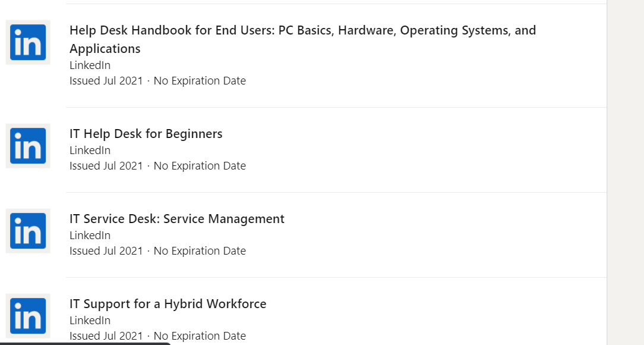The width and height of the screenshot is (644, 345).
Task: Click No Expiration Date on the IT Support for a Hybrid Workforce entry
Action: click(200, 336)
